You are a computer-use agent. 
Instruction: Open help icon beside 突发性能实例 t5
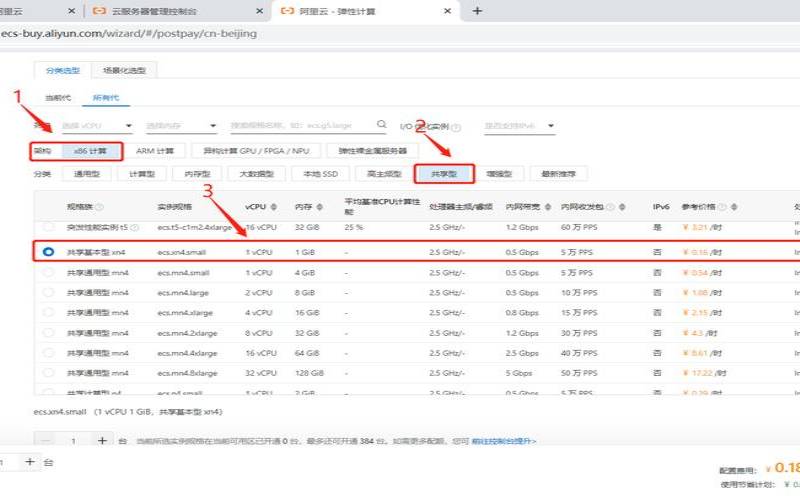[135, 228]
